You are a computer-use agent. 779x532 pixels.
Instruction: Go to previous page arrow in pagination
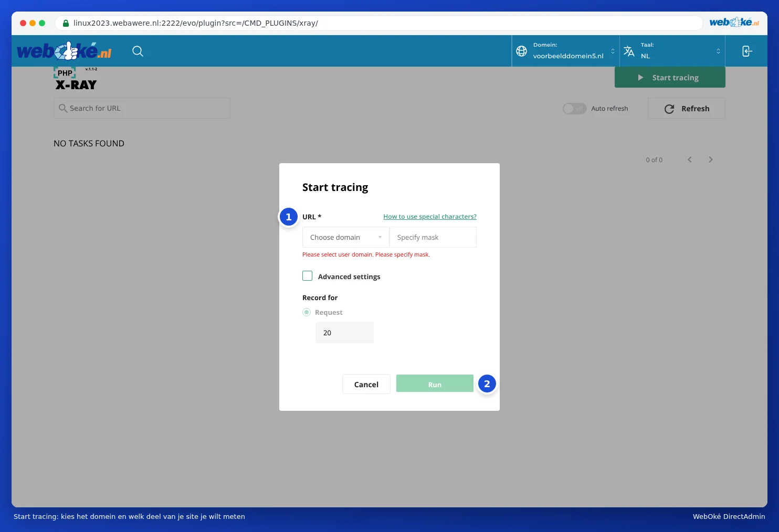[690, 159]
